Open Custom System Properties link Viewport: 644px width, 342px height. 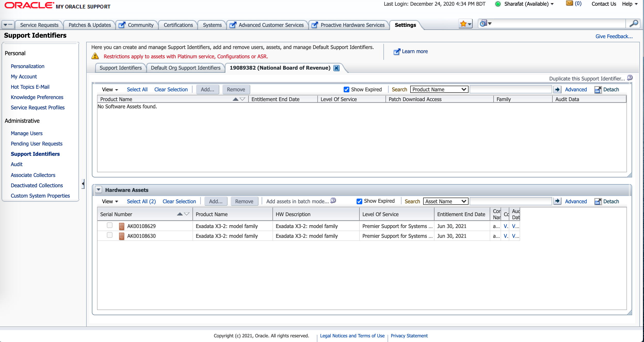click(x=40, y=196)
